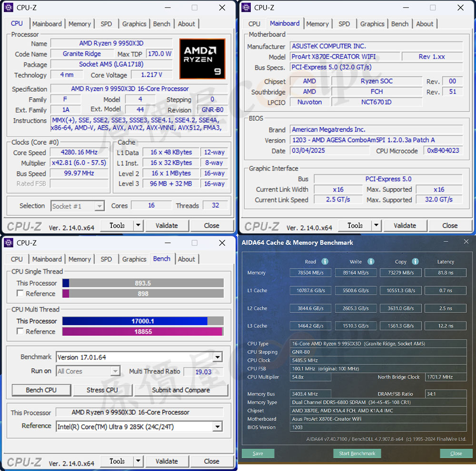Click the Dual Channel DDR5-6800 SDRAM memory type text

351,402
